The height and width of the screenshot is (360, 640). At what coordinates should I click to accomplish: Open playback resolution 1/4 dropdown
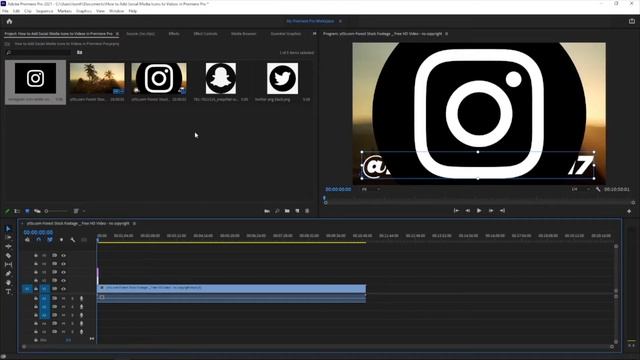(x=580, y=189)
